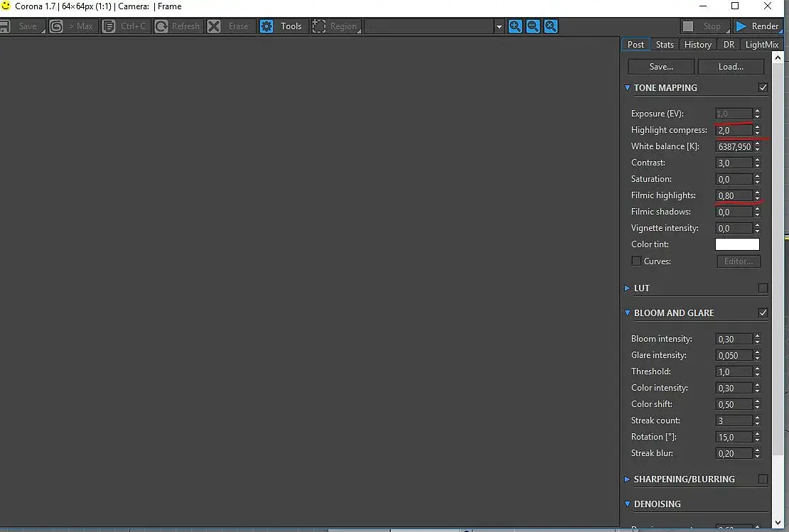Click the Exposure (EV) label text
The width and height of the screenshot is (789, 532).
tap(657, 114)
